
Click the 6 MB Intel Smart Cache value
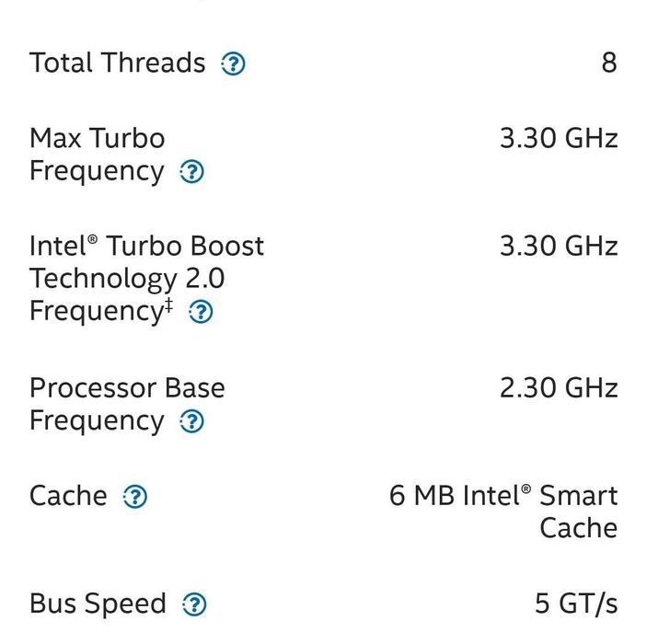[503, 512]
